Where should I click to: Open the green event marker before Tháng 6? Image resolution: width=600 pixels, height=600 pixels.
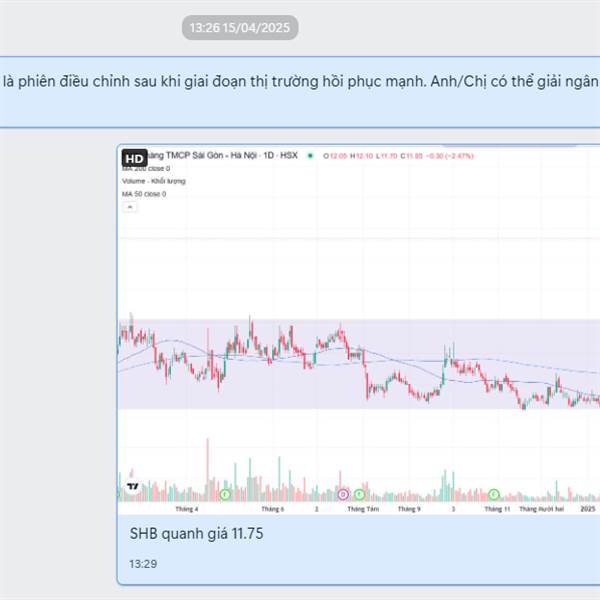pyautogui.click(x=225, y=494)
